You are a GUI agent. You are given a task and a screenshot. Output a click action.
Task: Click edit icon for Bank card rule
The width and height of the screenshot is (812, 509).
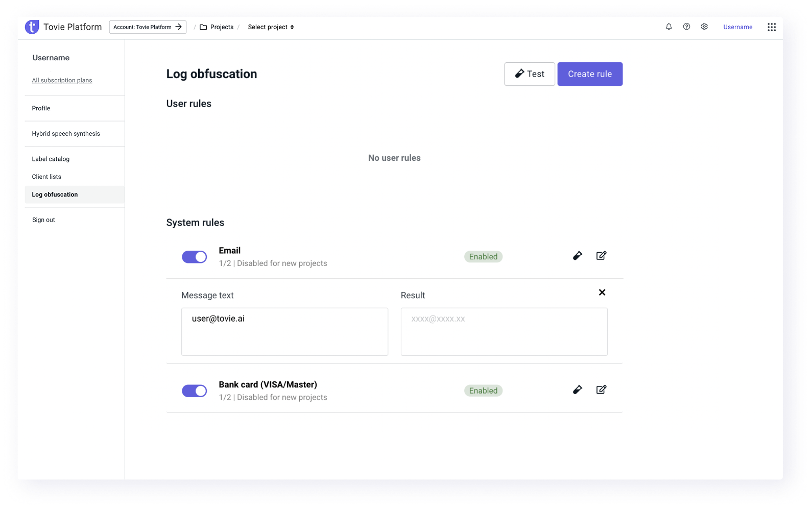602,390
